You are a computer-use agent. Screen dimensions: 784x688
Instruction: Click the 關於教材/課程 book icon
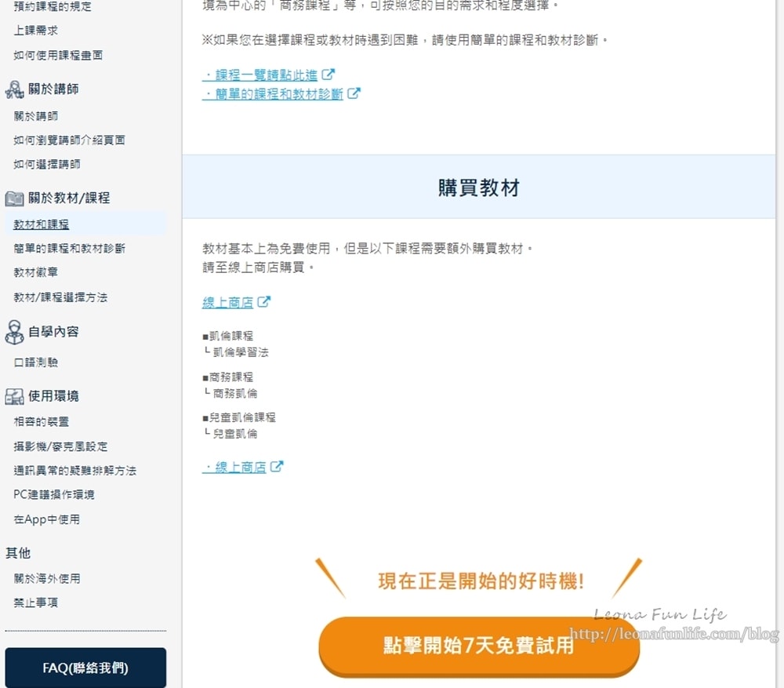14,198
